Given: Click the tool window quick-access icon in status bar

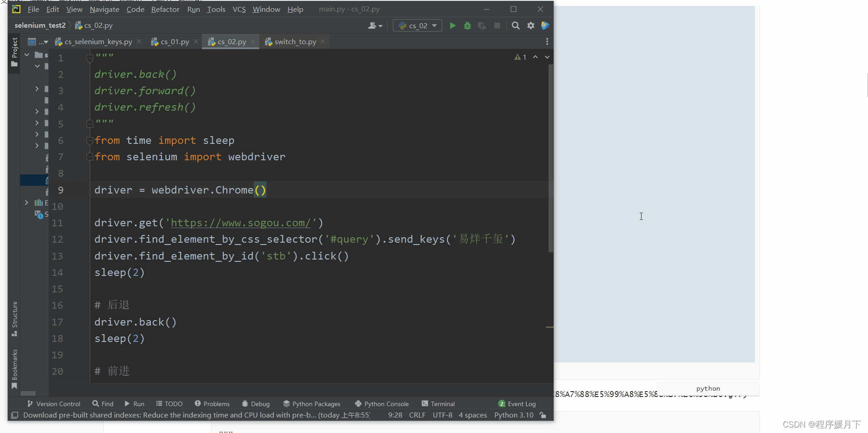Looking at the screenshot, I should click(15, 415).
